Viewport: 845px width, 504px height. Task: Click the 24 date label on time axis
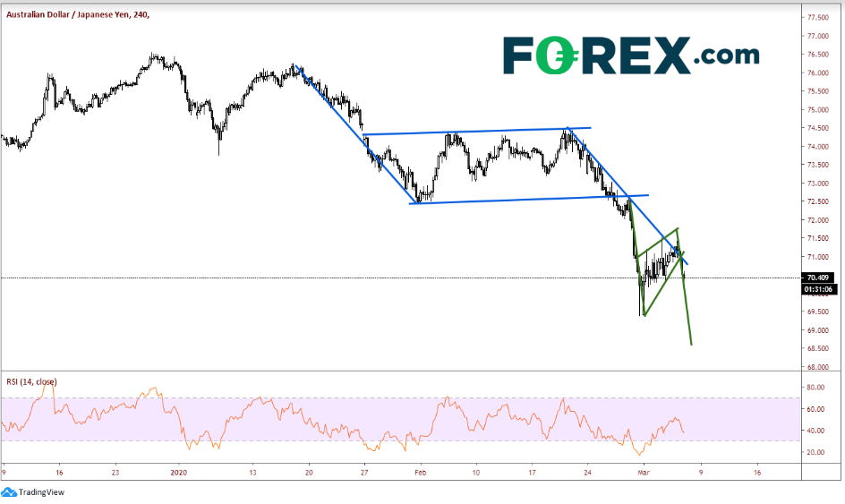pos(587,473)
